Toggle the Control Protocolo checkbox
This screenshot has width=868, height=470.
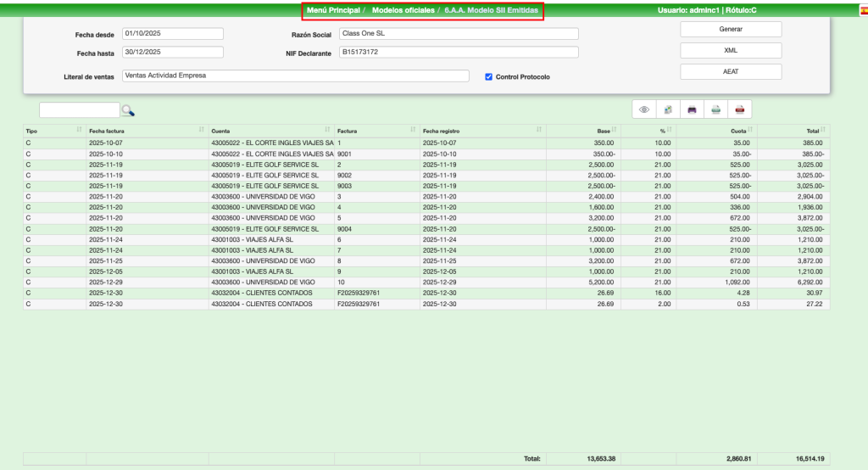point(488,76)
